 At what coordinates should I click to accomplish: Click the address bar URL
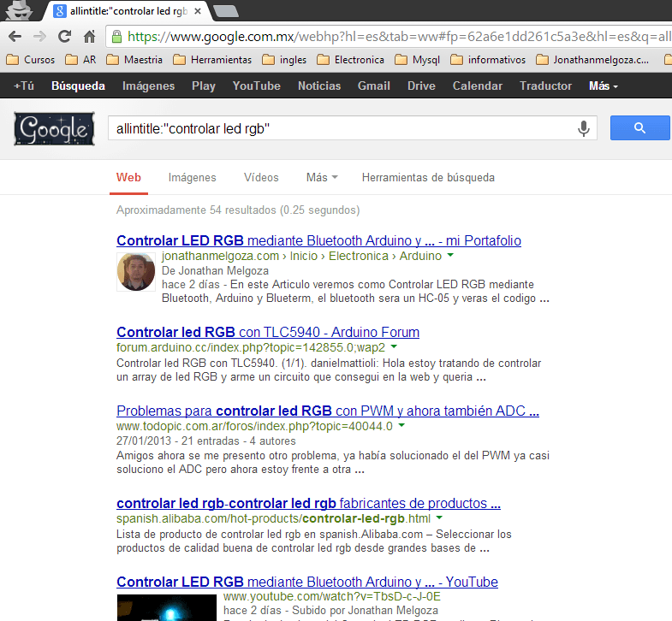click(399, 37)
